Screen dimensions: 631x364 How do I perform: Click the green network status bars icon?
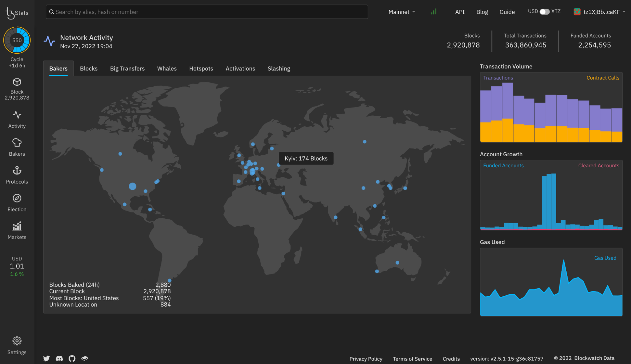coord(434,12)
